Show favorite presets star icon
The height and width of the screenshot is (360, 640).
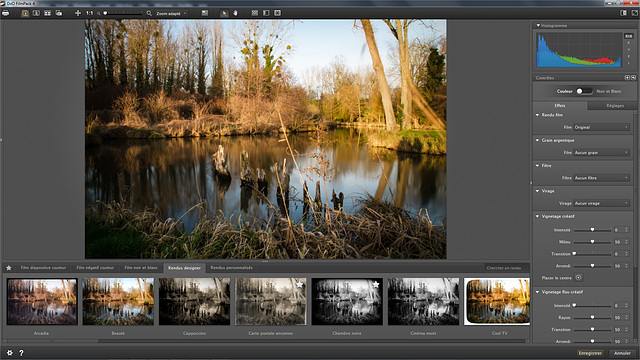pos(9,268)
